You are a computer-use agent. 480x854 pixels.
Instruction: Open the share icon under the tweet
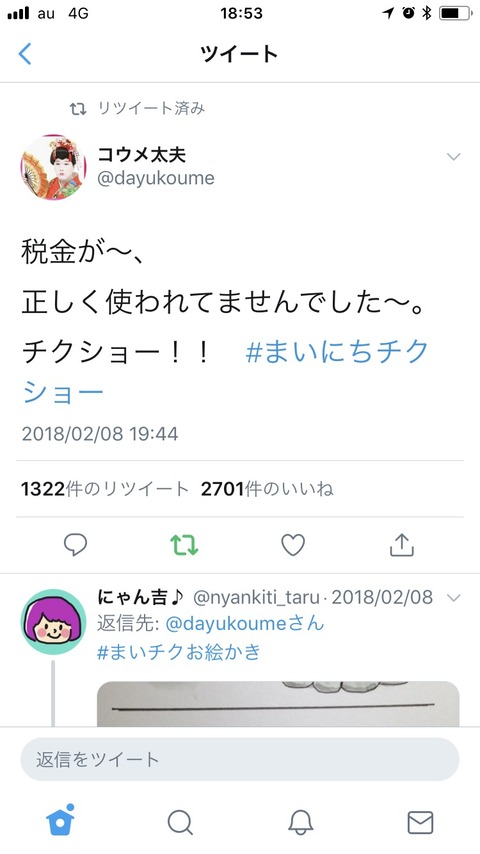click(402, 545)
